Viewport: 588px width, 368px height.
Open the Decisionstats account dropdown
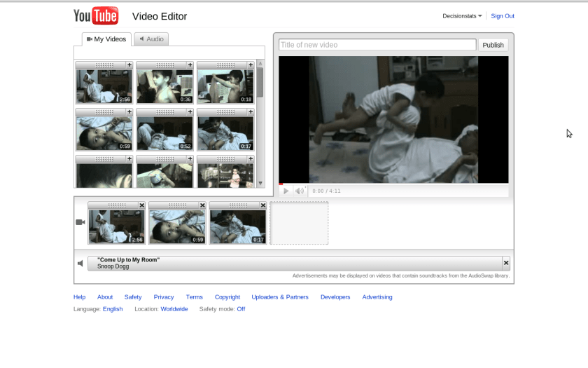(x=462, y=16)
